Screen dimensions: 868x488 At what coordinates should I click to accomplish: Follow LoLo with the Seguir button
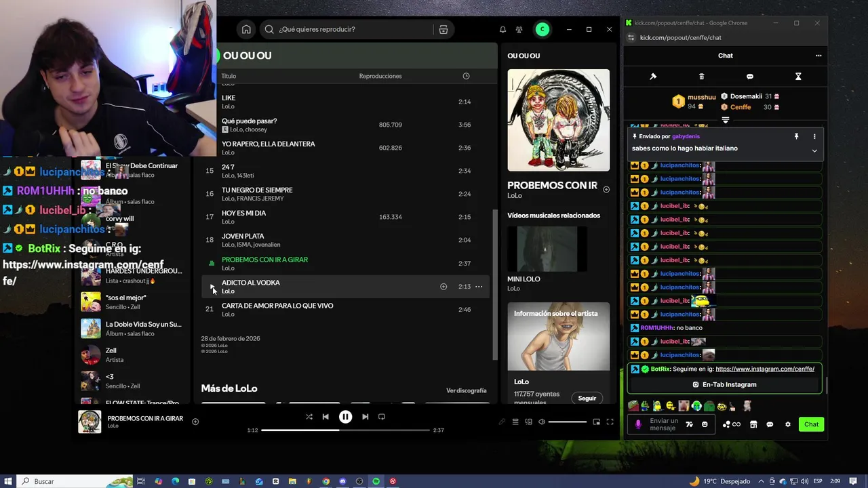tap(587, 399)
